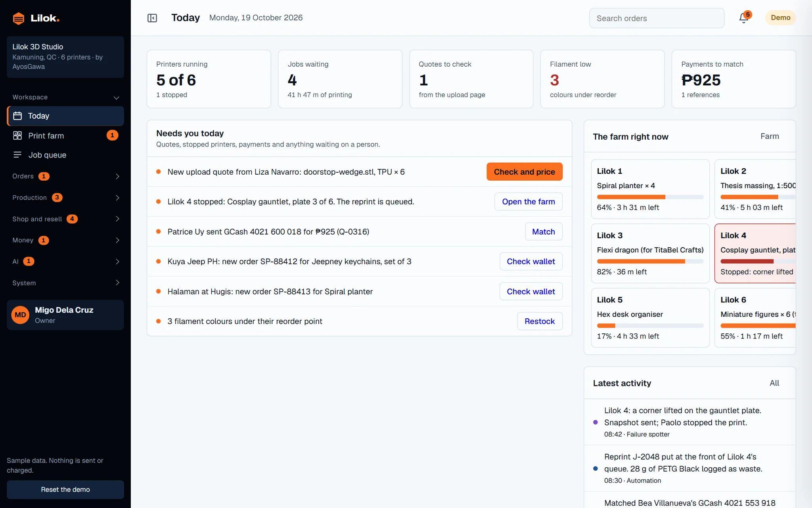Screen dimensions: 812x508
Task: Open Farm link in farm panel
Action: [x=770, y=136]
